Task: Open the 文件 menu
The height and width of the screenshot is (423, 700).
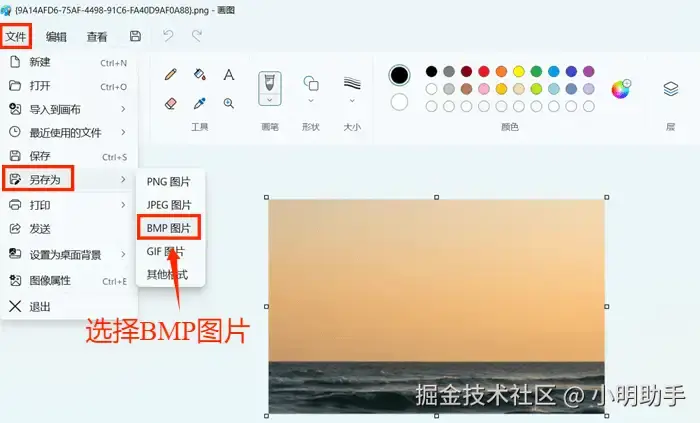Action: [16, 37]
